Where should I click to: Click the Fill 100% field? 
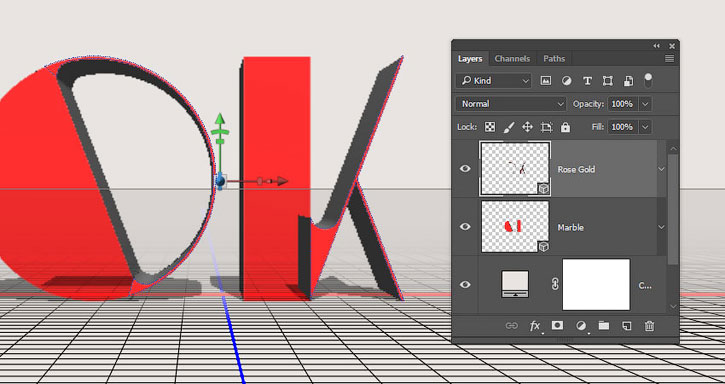tap(622, 127)
